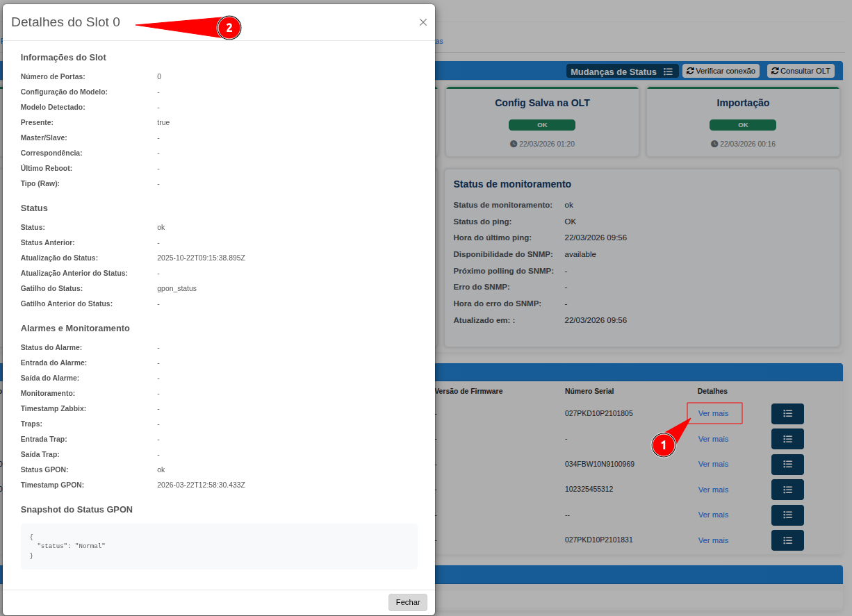
Task: Click Verificar conexão refresh button
Action: click(721, 71)
